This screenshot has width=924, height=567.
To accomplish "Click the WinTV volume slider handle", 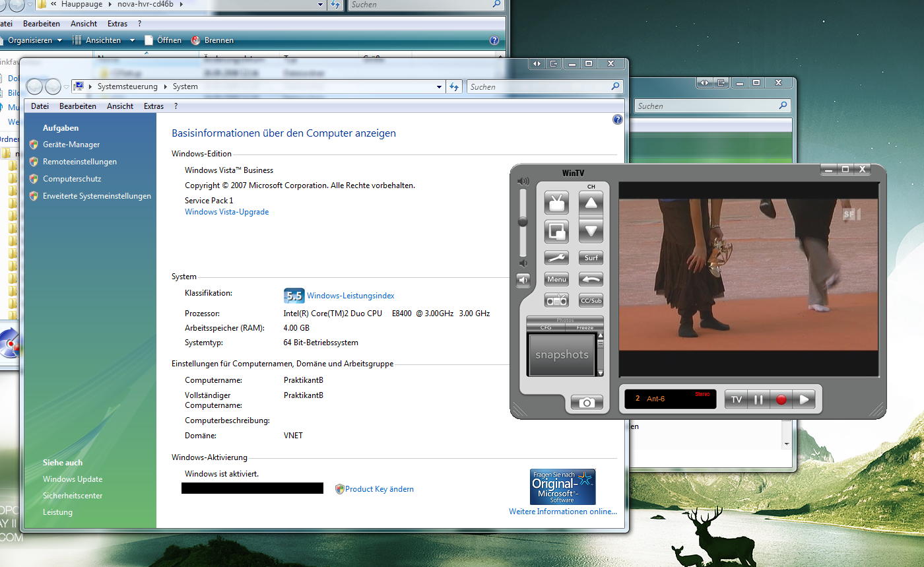I will coord(523,222).
